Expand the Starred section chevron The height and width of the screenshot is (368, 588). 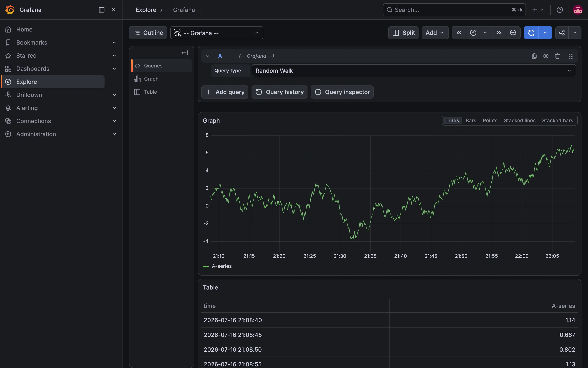point(114,56)
